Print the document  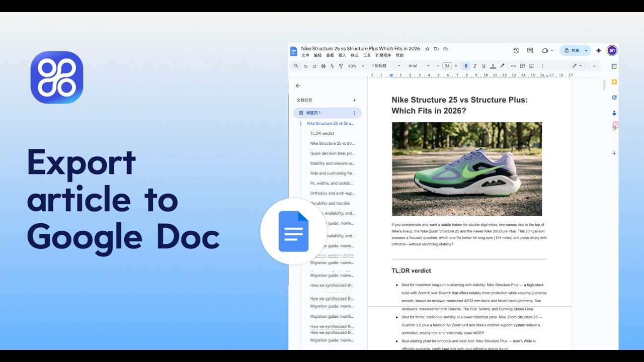click(x=323, y=66)
